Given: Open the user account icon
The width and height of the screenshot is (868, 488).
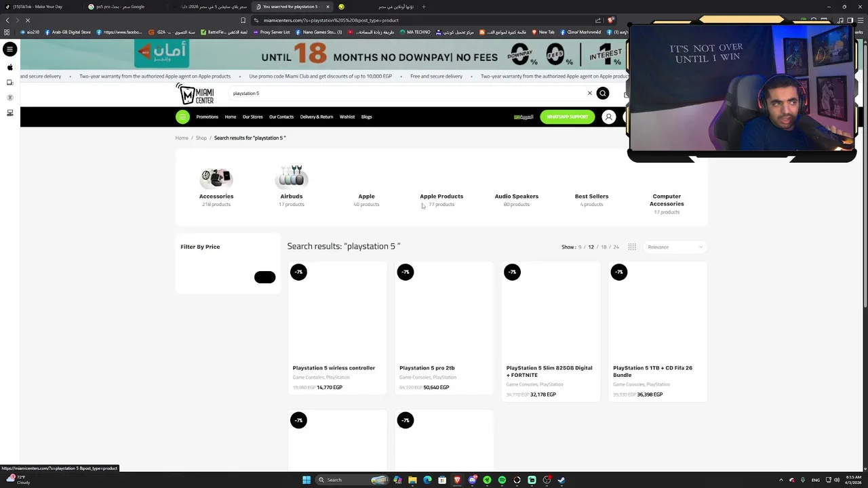Looking at the screenshot, I should (x=608, y=117).
